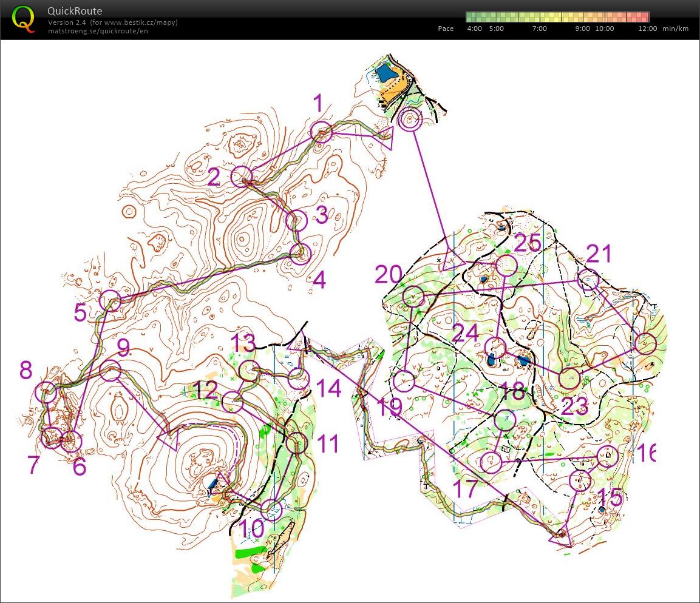
Task: Click control number 7 label
Action: [34, 465]
